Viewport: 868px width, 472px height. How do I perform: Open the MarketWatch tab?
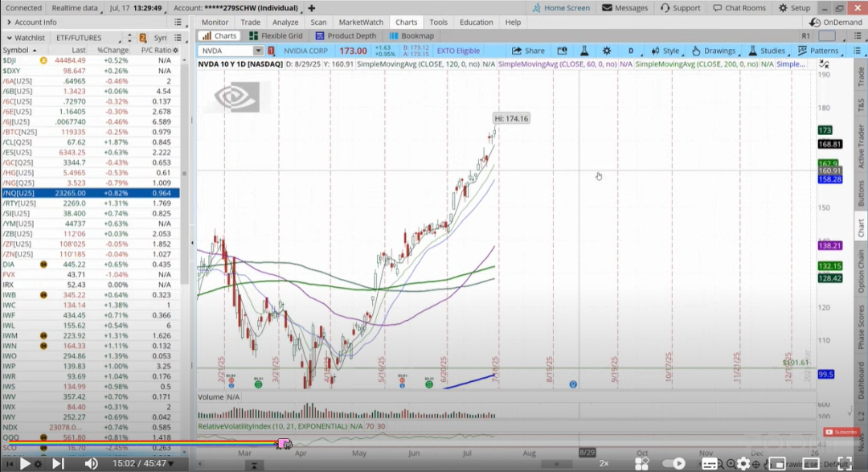tap(361, 23)
